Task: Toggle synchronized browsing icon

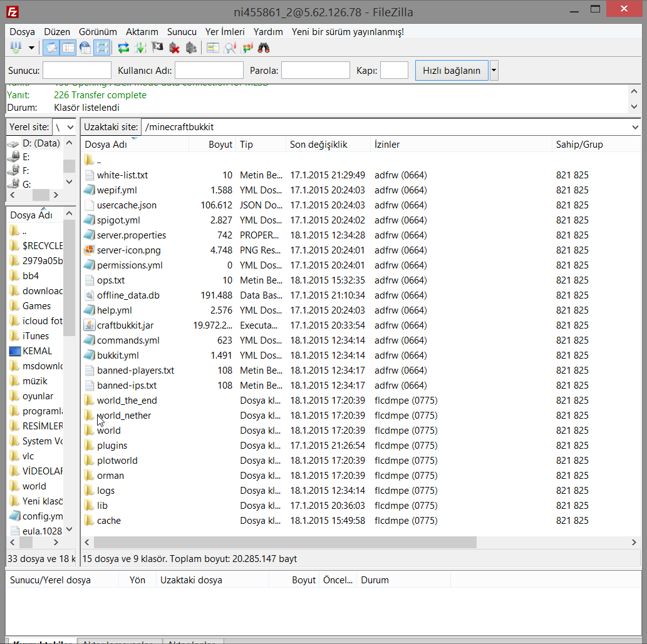Action: 247,48
